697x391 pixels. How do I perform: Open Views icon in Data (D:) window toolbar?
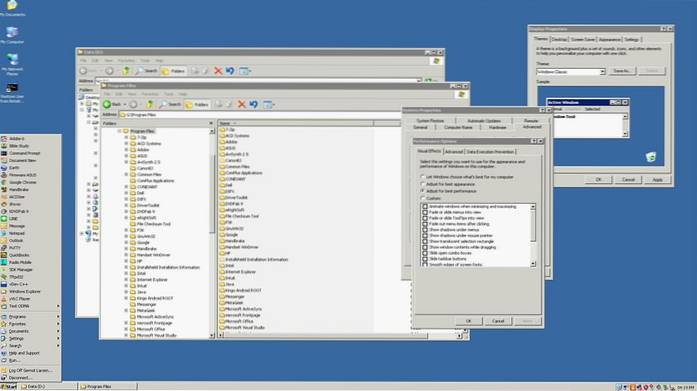tap(245, 71)
